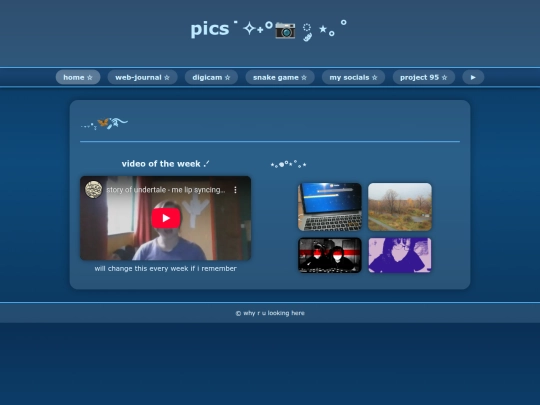Open the purple-tinted portrait thumbnail
The width and height of the screenshot is (540, 405).
[400, 255]
